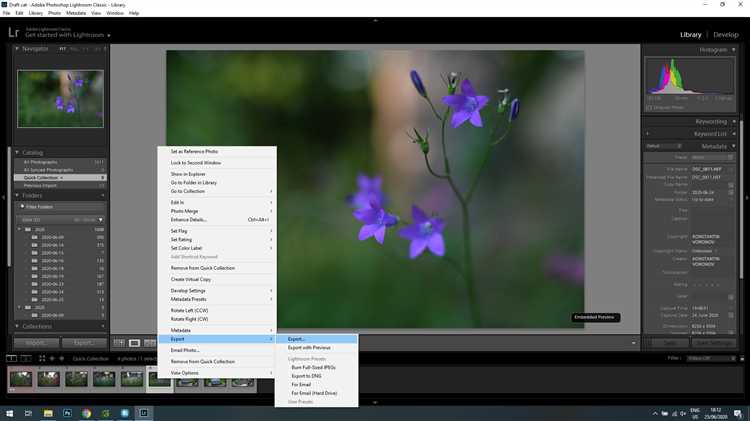Select Grid view in the toolbar
750x421 pixels.
tap(119, 343)
